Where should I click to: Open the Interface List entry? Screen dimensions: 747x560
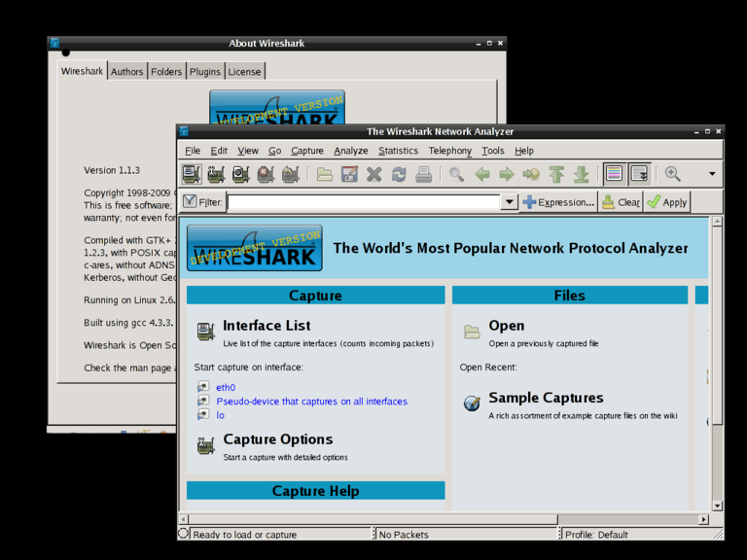[x=267, y=326]
